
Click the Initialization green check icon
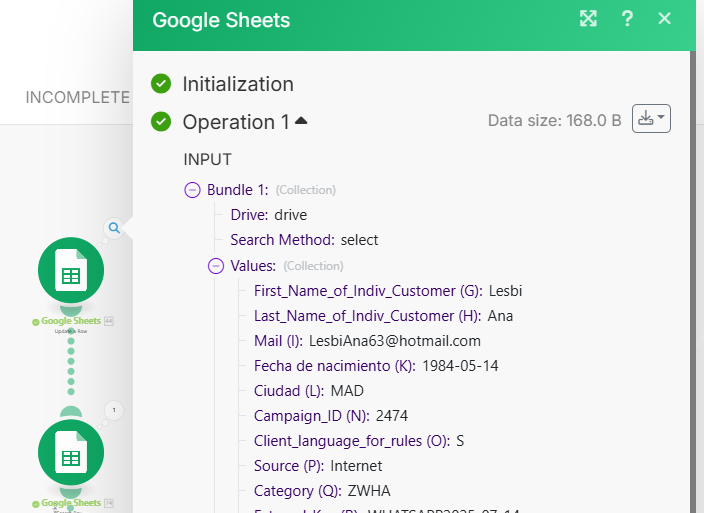click(x=161, y=84)
